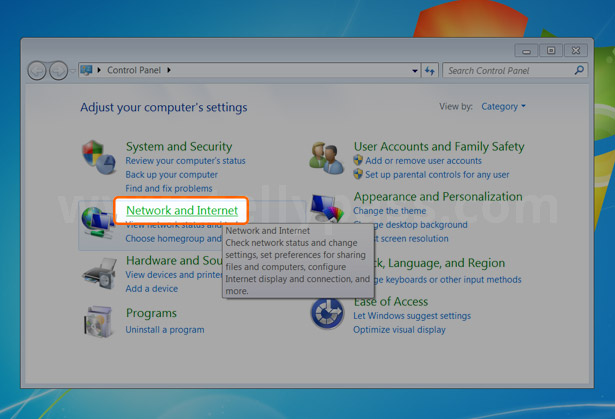615x419 pixels.
Task: Click Add or remove user accounts
Action: click(x=423, y=160)
